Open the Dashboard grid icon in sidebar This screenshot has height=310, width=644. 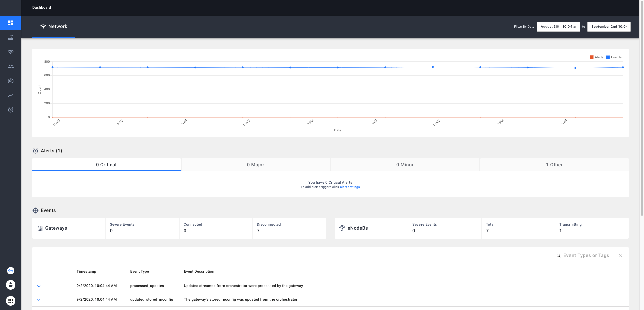tap(11, 23)
